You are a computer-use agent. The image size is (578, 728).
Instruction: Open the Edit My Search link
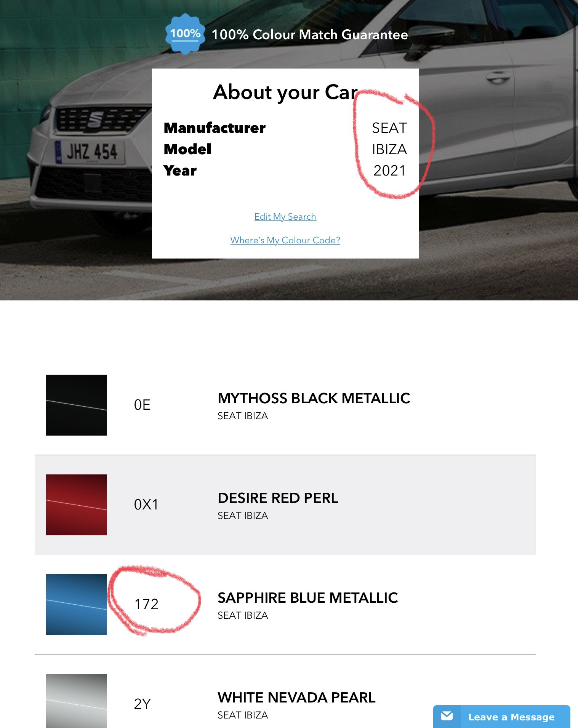285,217
